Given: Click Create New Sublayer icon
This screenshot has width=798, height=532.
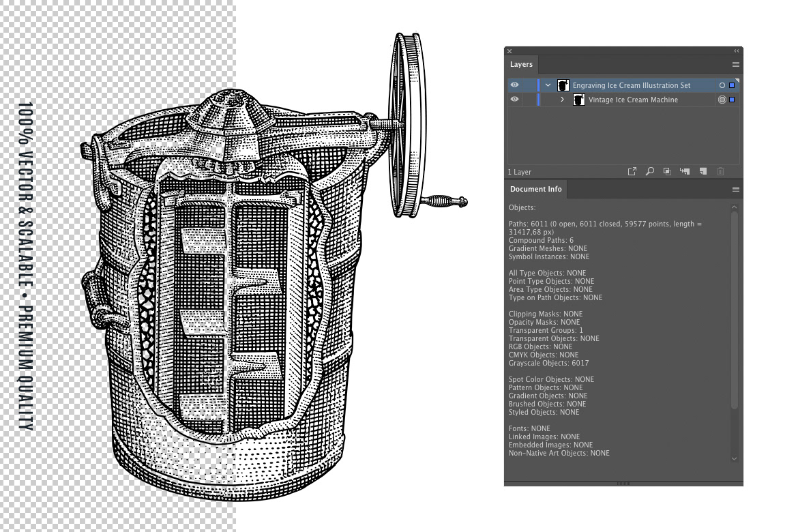Looking at the screenshot, I should (x=685, y=172).
